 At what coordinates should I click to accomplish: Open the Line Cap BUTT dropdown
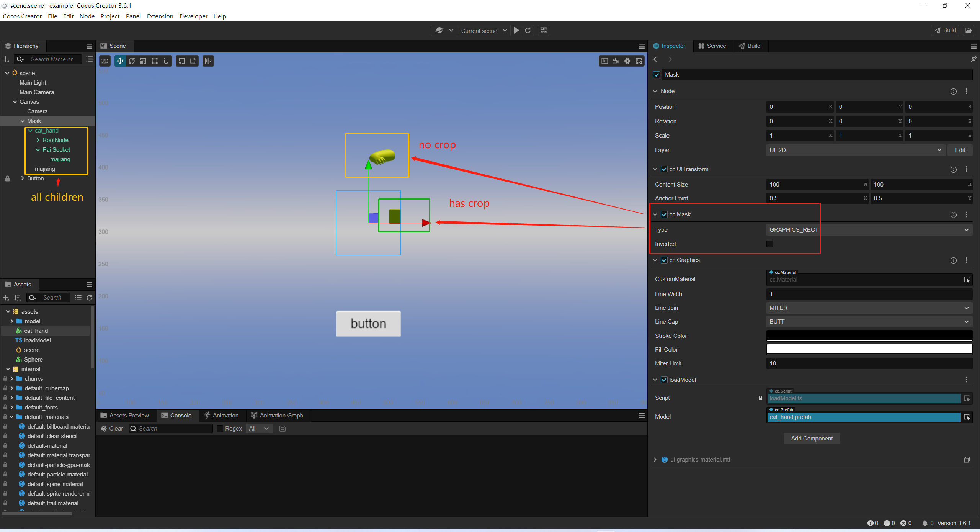pyautogui.click(x=869, y=322)
